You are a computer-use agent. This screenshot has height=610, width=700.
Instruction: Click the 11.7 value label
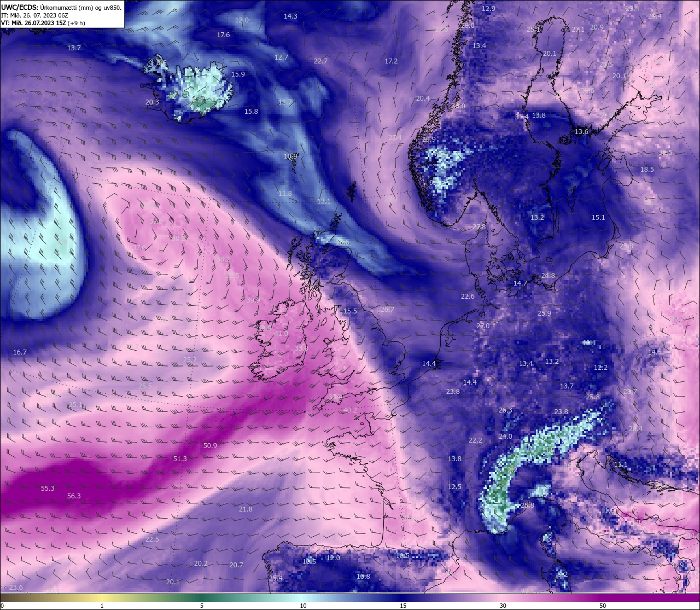pos(285,102)
